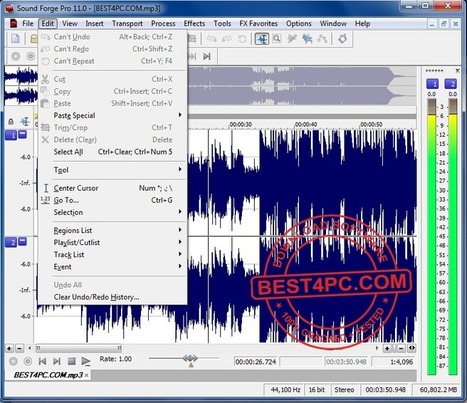The width and height of the screenshot is (467, 403).
Task: Choose Center Cursor menu entry
Action: point(113,188)
